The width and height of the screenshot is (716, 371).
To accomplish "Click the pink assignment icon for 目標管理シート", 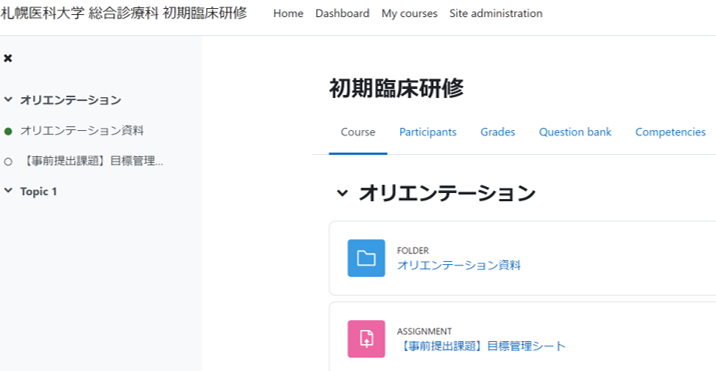I will pos(366,339).
